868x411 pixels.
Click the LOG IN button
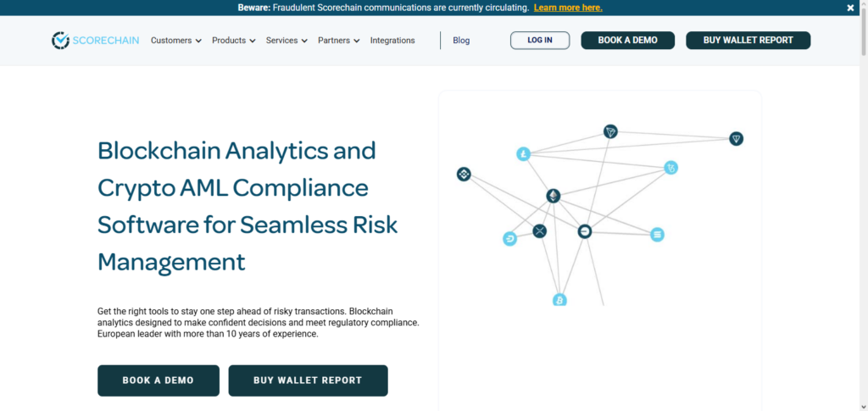(x=540, y=41)
